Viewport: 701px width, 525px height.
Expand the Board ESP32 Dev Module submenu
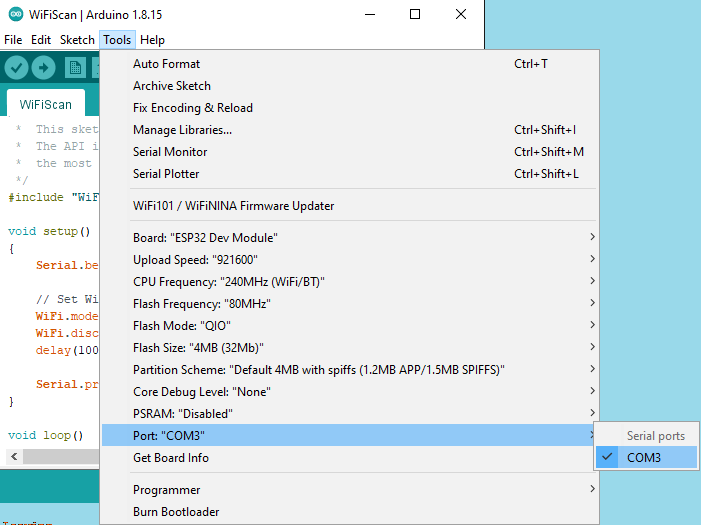click(350, 237)
